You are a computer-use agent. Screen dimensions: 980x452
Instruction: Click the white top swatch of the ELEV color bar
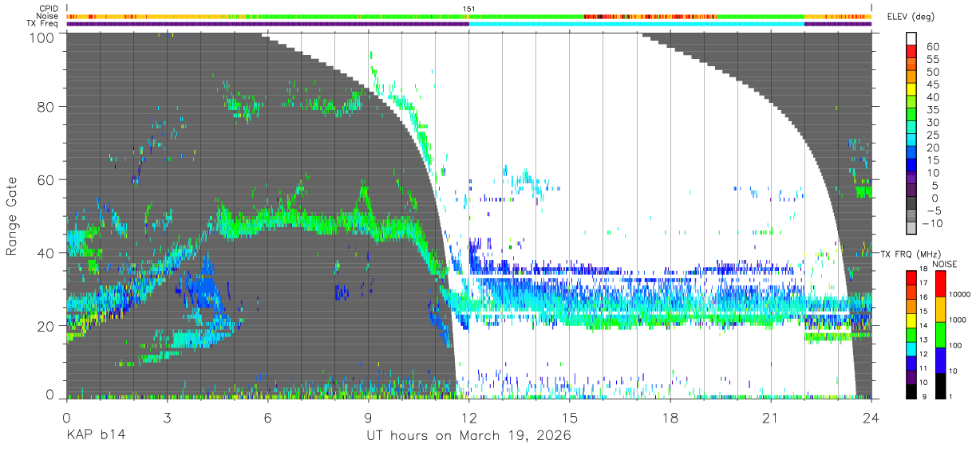(x=912, y=38)
